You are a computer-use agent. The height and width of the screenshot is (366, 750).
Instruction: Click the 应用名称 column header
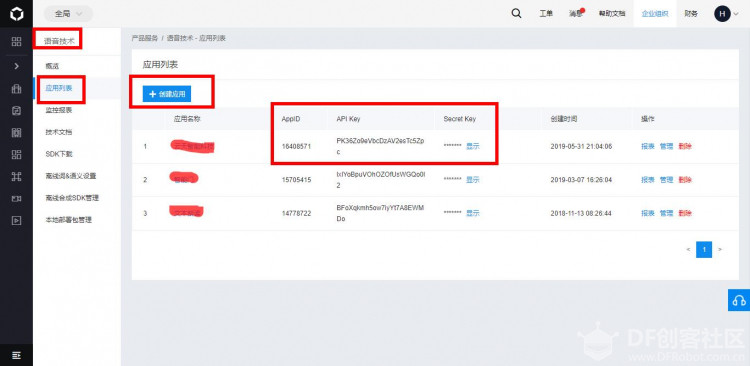click(x=187, y=119)
